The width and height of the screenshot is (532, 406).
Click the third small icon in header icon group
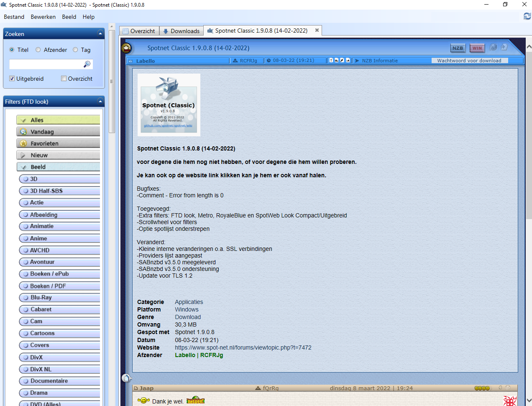click(342, 61)
